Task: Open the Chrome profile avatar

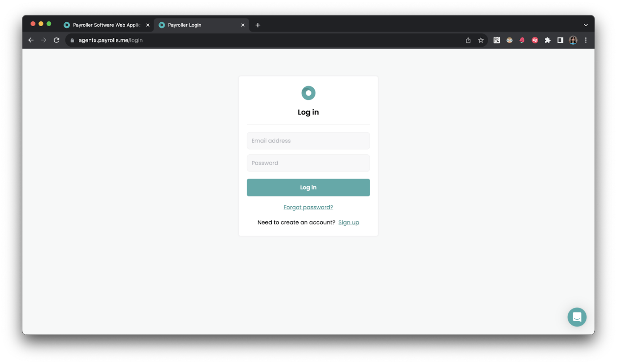Action: click(x=573, y=40)
